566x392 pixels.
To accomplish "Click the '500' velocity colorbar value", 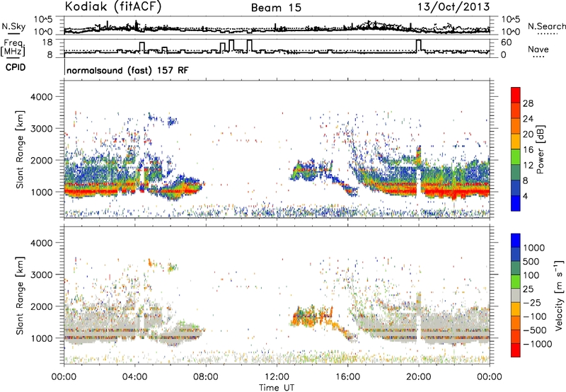I will pos(533,262).
